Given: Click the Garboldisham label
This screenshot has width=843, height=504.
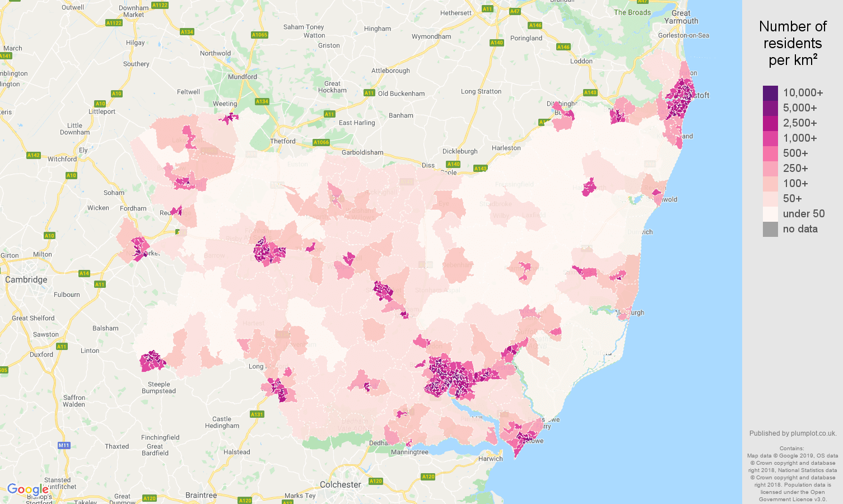Looking at the screenshot, I should (362, 152).
